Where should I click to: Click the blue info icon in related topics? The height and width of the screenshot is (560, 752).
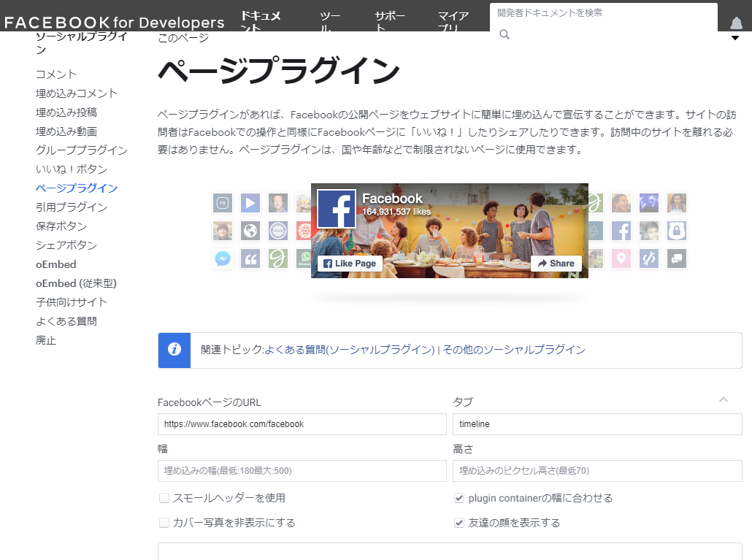pyautogui.click(x=174, y=350)
